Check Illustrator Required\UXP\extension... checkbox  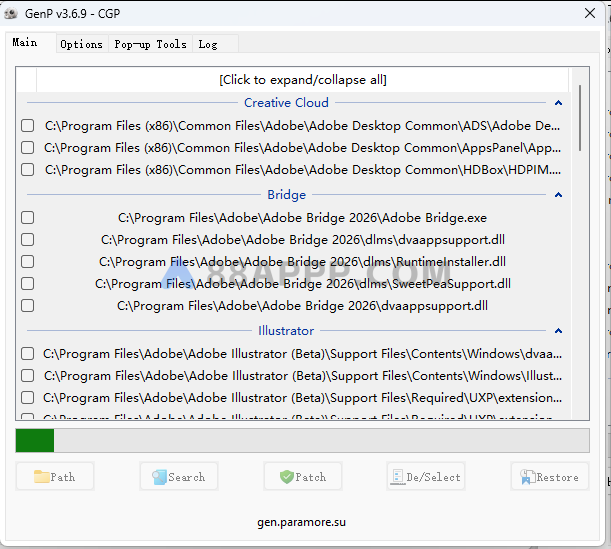tap(28, 398)
